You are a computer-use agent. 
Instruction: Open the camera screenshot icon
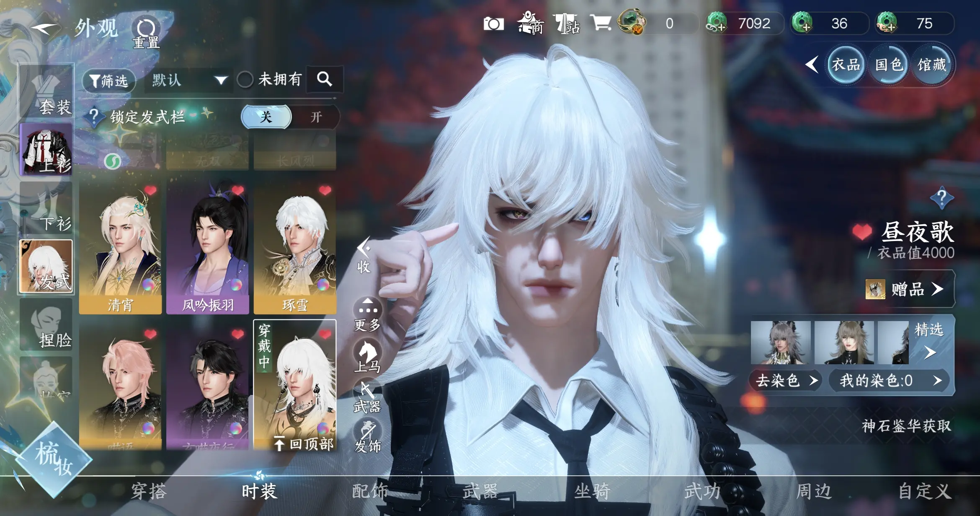[493, 24]
